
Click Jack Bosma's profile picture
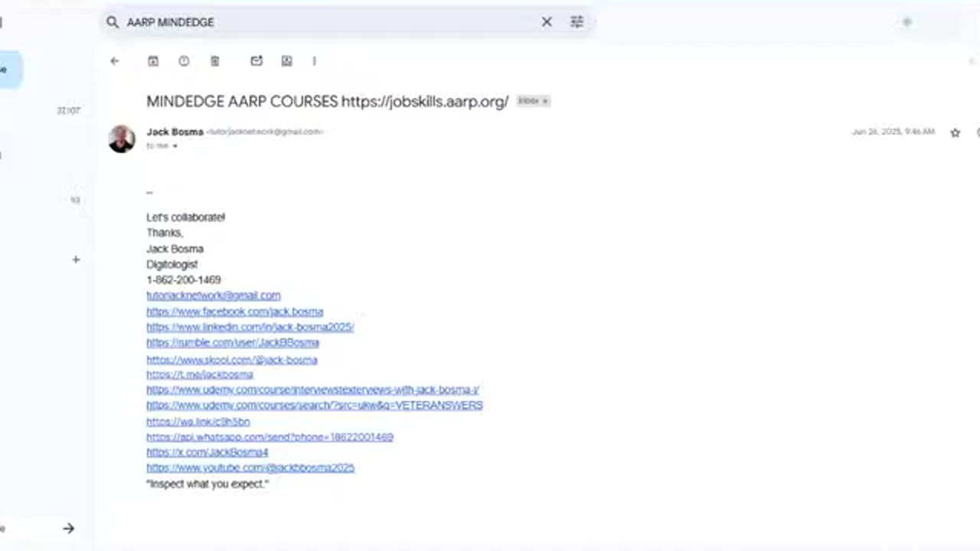(122, 139)
